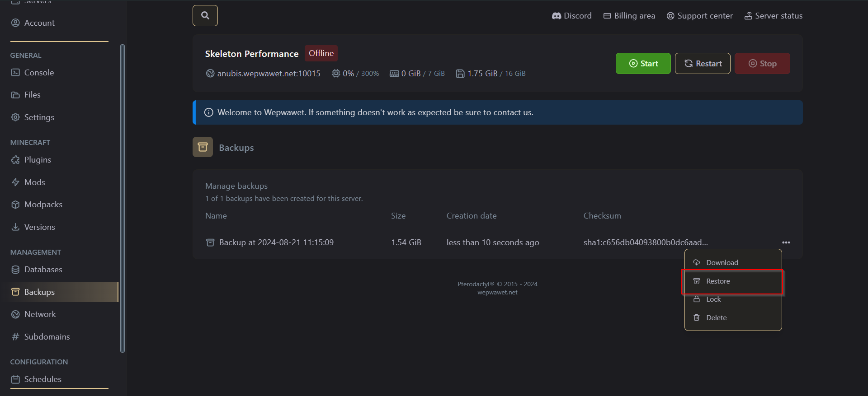Viewport: 868px width, 396px height.
Task: Check the Server status page
Action: point(773,16)
